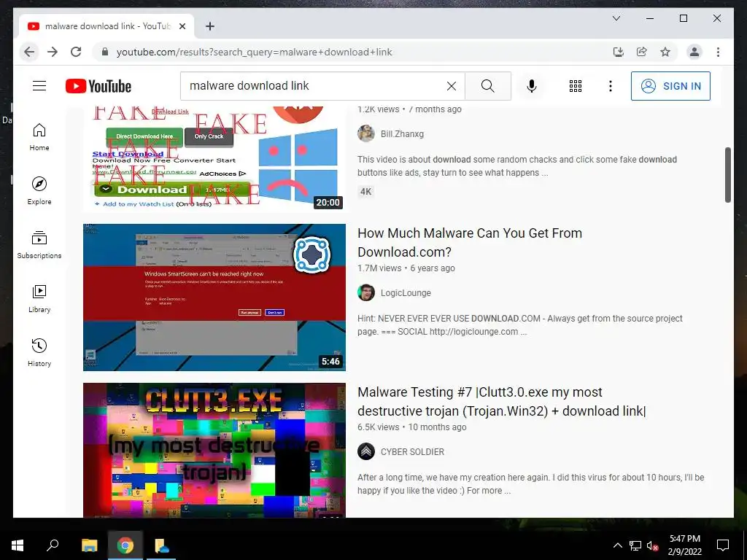This screenshot has height=560, width=747.
Task: Open the Download.com malware video thumbnail
Action: [x=214, y=297]
